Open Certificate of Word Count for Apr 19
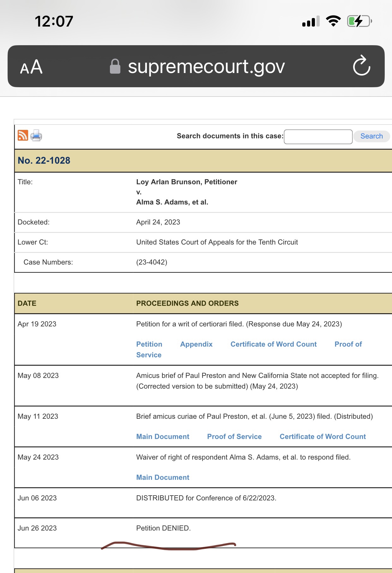This screenshot has width=392, height=573. [274, 344]
